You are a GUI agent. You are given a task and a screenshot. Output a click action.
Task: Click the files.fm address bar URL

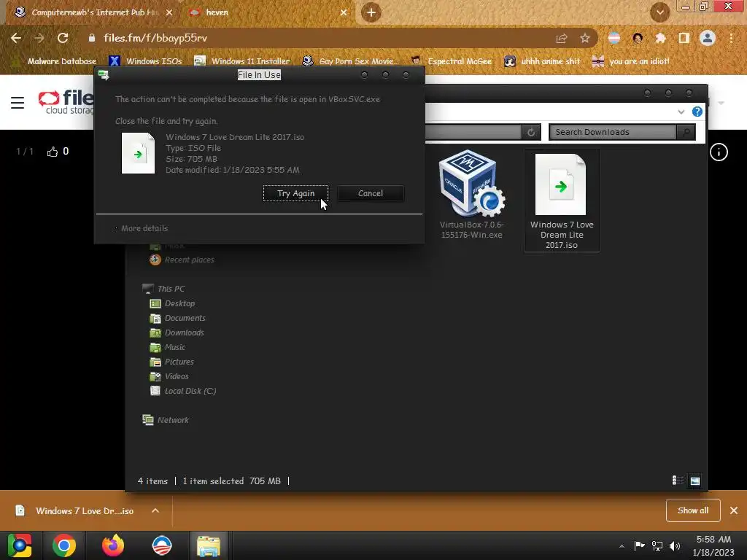[x=155, y=38]
